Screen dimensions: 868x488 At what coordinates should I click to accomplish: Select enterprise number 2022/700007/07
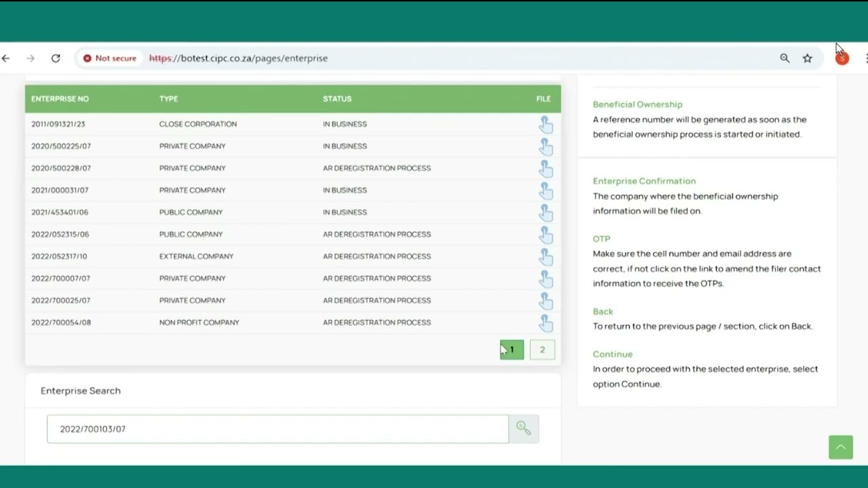pyautogui.click(x=60, y=279)
